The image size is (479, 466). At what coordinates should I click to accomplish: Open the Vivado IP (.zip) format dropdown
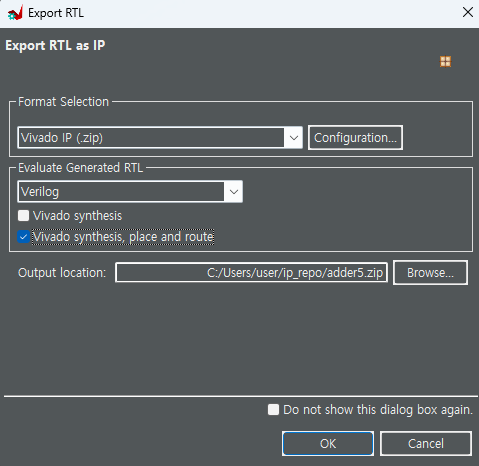pyautogui.click(x=160, y=137)
